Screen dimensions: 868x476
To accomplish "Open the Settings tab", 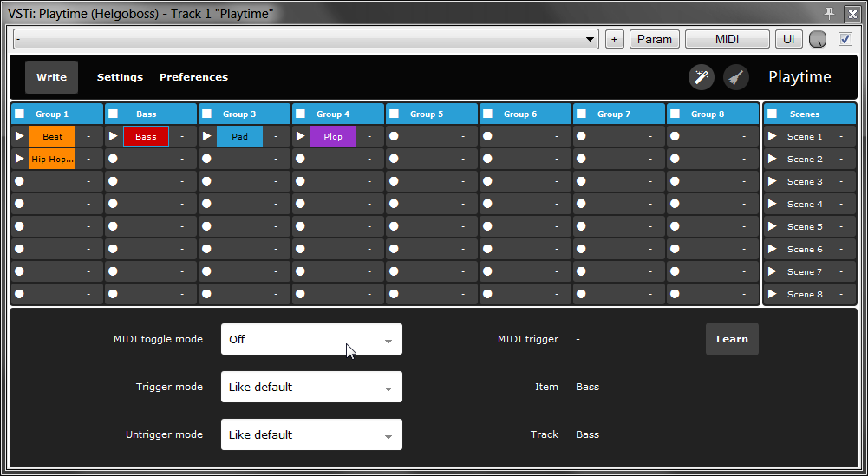I will point(121,77).
